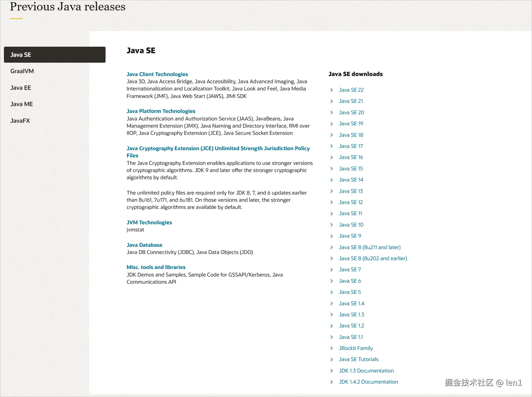The height and width of the screenshot is (397, 532).
Task: Go to Java SE 22 downloads
Action: [351, 90]
